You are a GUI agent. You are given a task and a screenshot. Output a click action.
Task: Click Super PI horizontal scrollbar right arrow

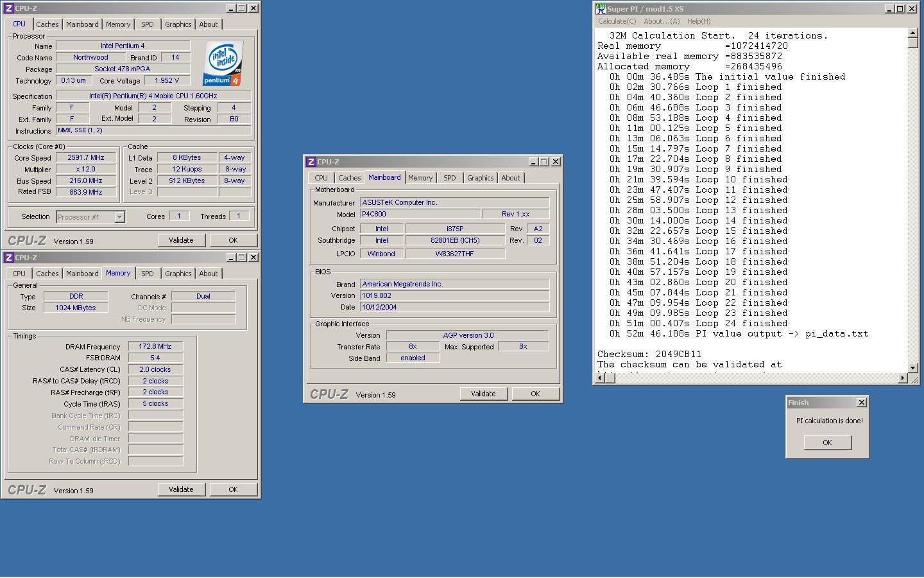click(902, 378)
